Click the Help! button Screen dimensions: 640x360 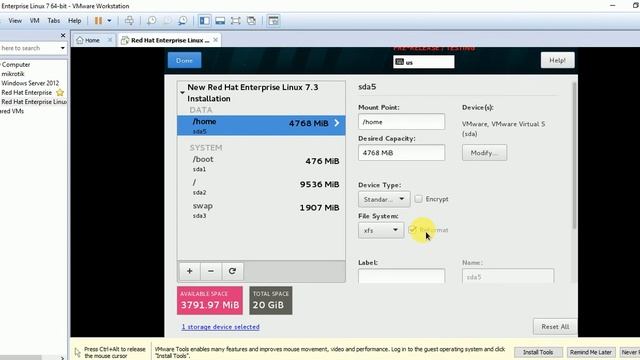pyautogui.click(x=557, y=60)
